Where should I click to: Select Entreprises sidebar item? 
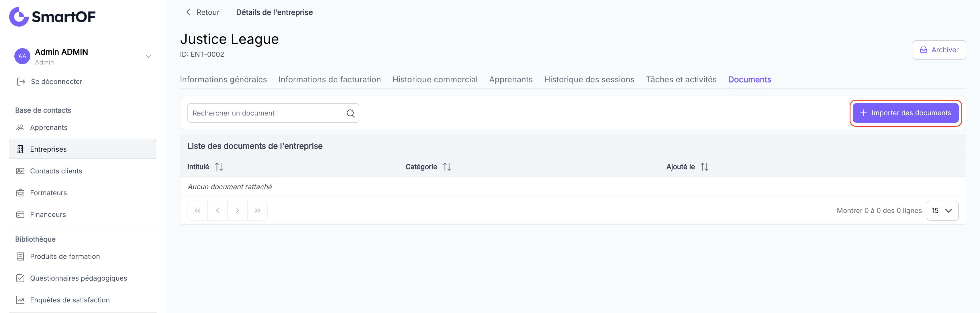point(83,149)
